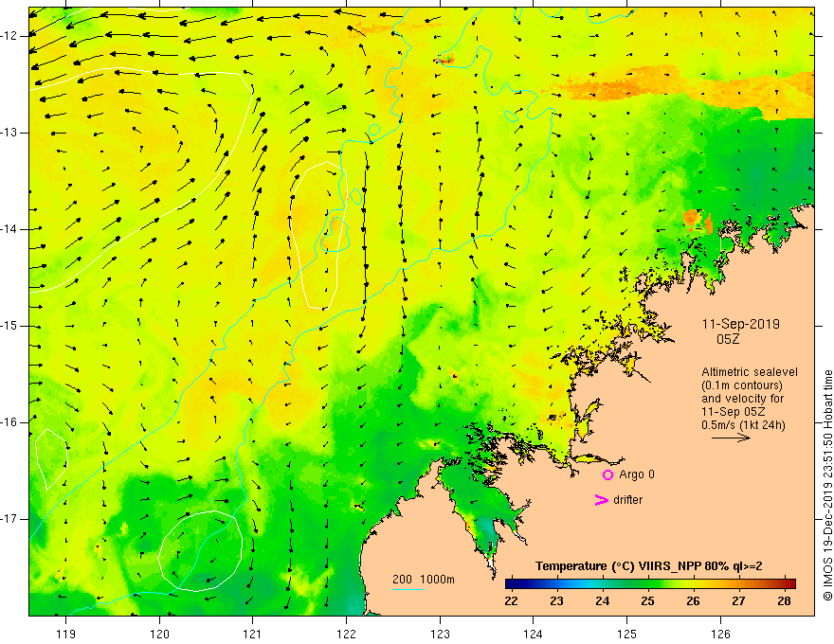Click the 'Altimetric sealevel' caption text
The width and height of the screenshot is (834, 644).
750,372
